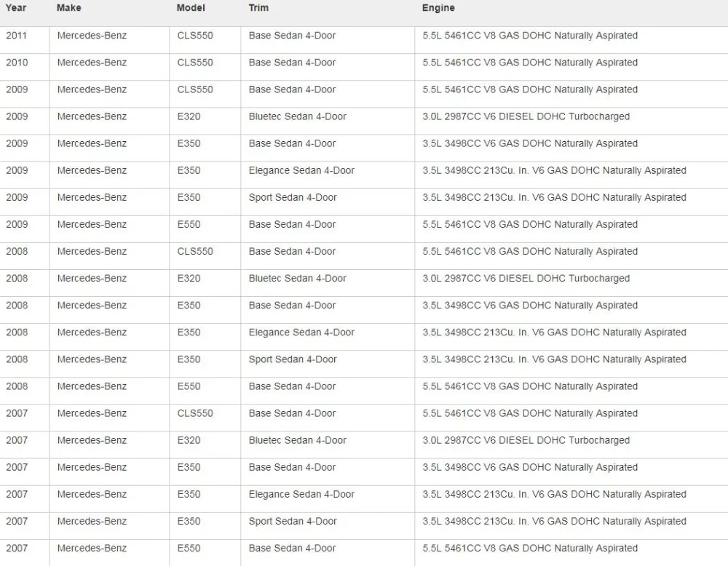The width and height of the screenshot is (728, 566).
Task: Click Bluetec Sedan 4-Door in the 2007 row
Action: [298, 440]
